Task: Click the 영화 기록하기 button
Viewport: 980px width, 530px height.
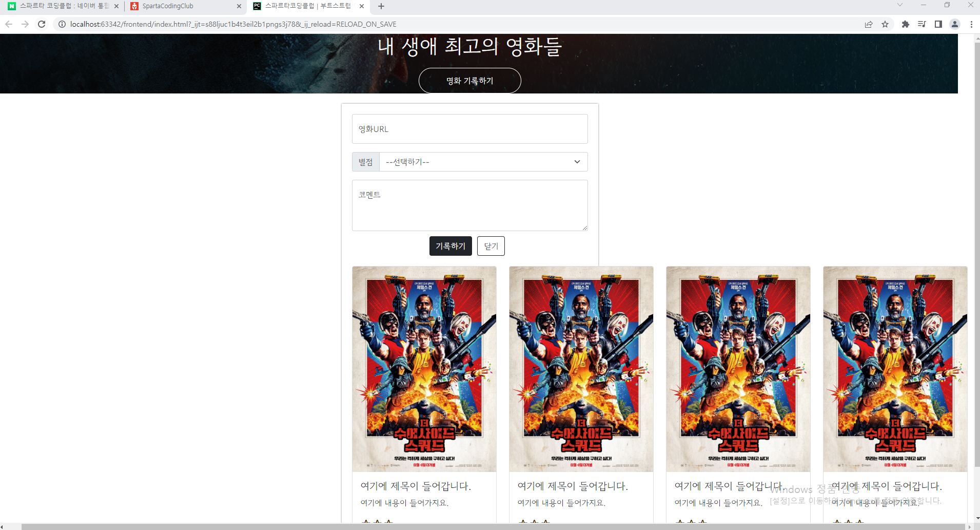Action: [x=470, y=81]
